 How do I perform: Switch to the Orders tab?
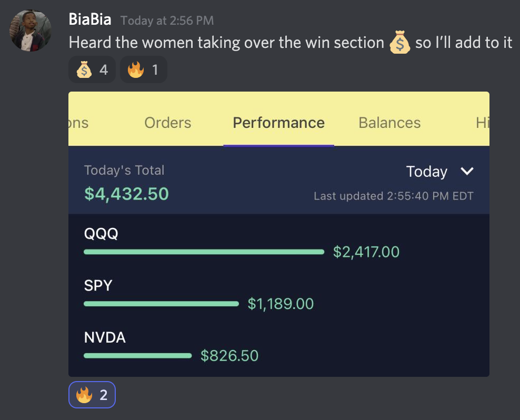point(167,123)
